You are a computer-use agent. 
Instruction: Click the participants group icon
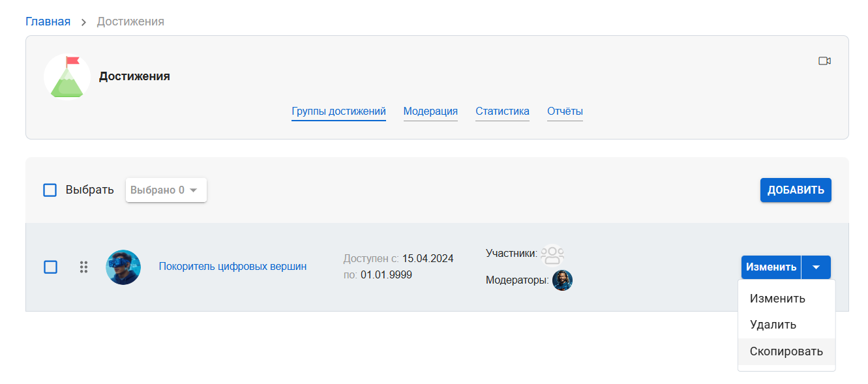[552, 254]
